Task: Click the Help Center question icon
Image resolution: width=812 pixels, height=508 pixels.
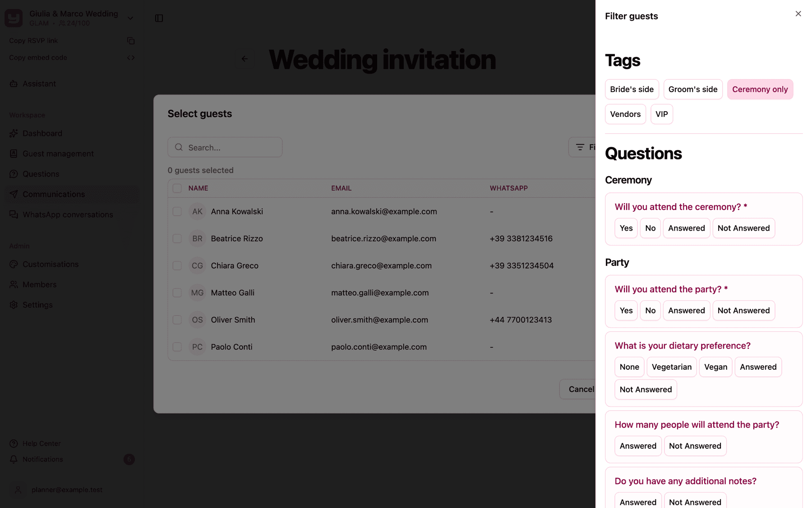Action: tap(14, 443)
